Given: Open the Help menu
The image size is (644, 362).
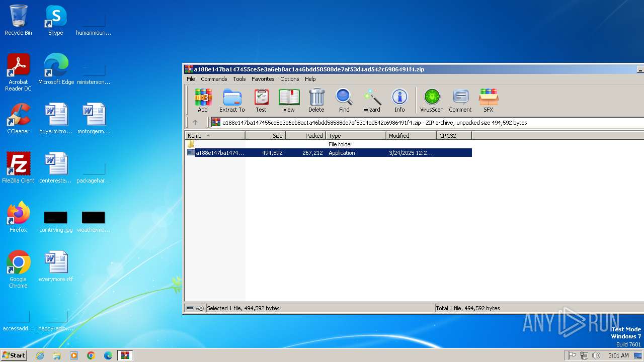Looking at the screenshot, I should coord(310,79).
